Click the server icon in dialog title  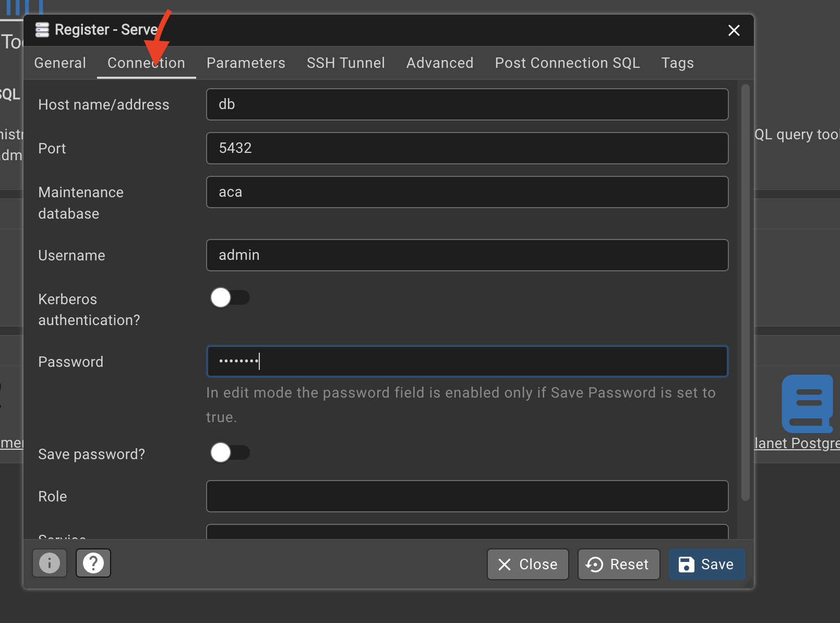[x=42, y=30]
